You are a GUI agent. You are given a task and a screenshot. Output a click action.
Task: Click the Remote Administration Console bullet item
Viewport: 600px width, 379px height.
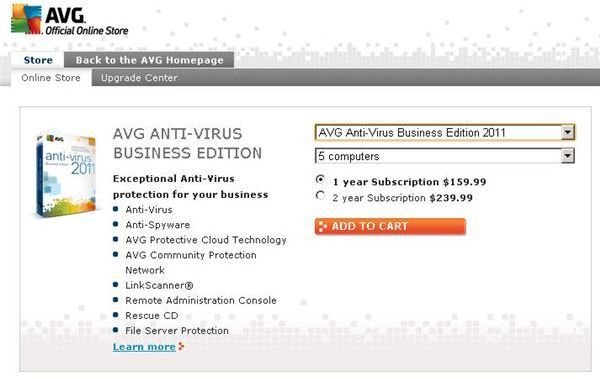[201, 301]
